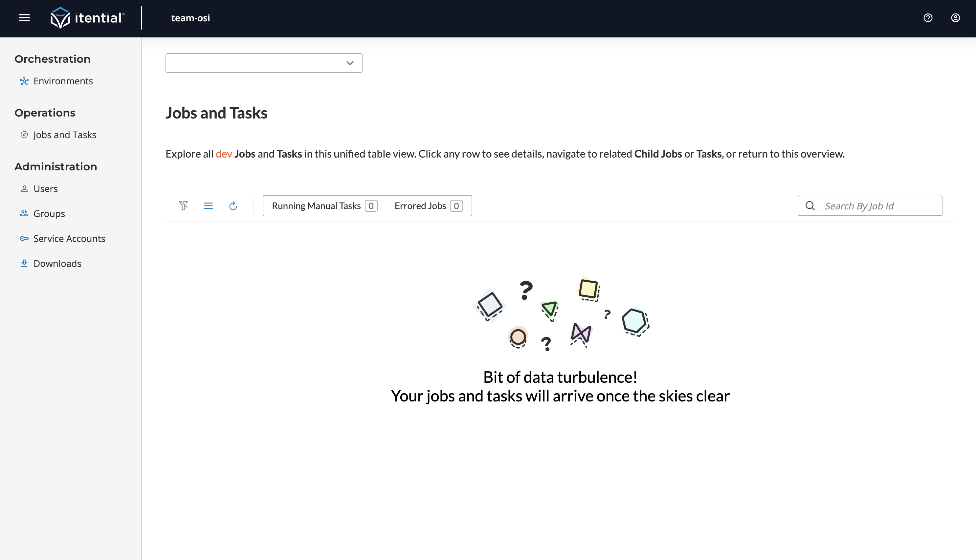
Task: Open Jobs and Tasks sidebar item
Action: (x=65, y=135)
